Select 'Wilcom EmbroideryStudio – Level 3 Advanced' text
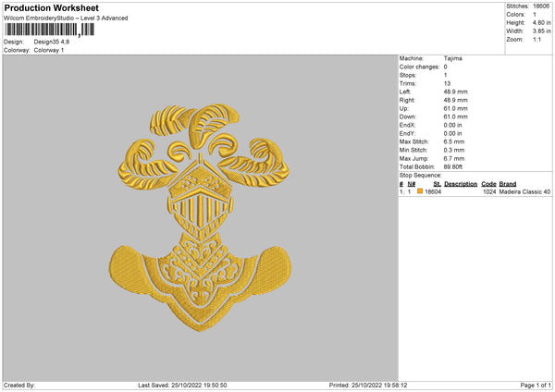 click(x=66, y=18)
